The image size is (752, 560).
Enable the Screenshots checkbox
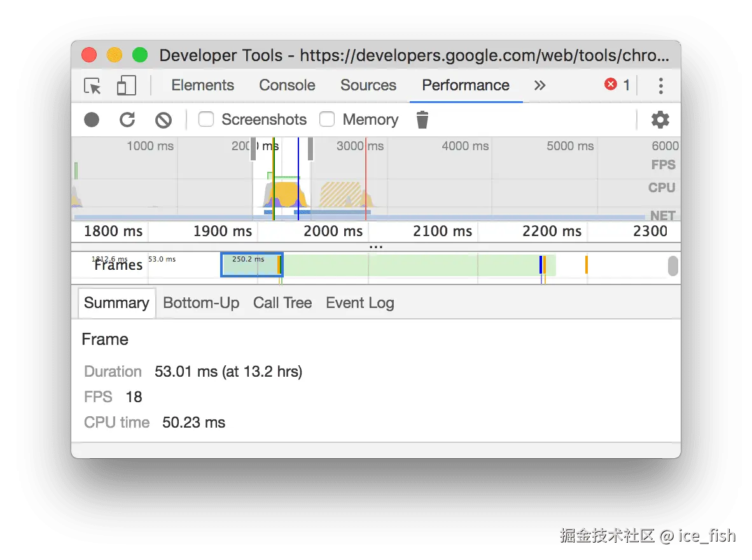pos(206,119)
